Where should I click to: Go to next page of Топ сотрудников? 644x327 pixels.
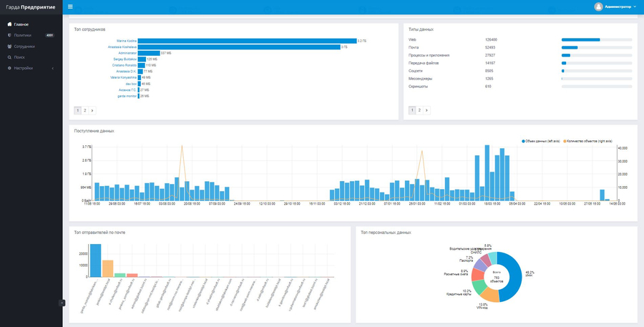(92, 110)
